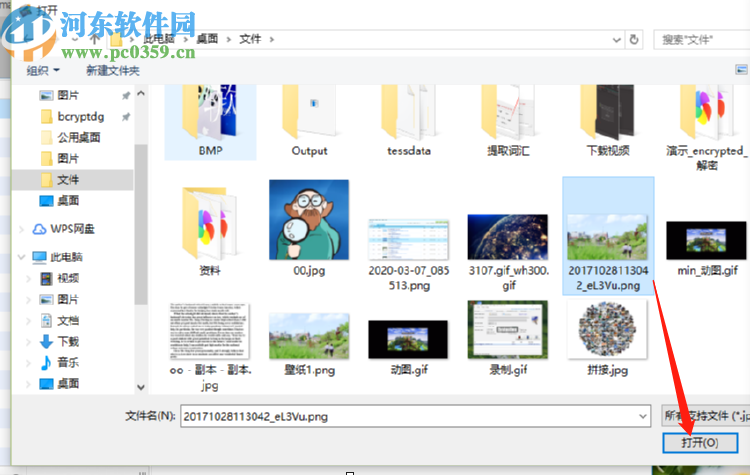Expand the address bar history dropdown
750x475 pixels.
[617, 40]
